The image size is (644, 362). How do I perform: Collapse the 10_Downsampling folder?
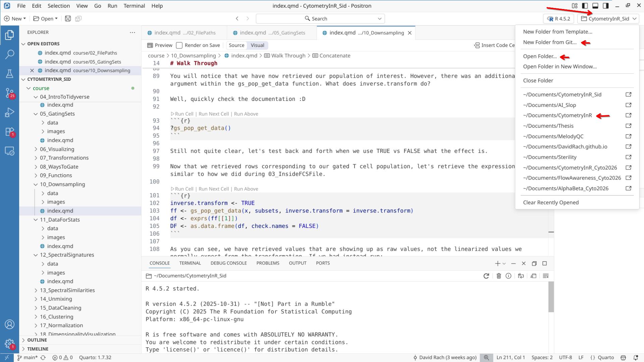click(62, 184)
